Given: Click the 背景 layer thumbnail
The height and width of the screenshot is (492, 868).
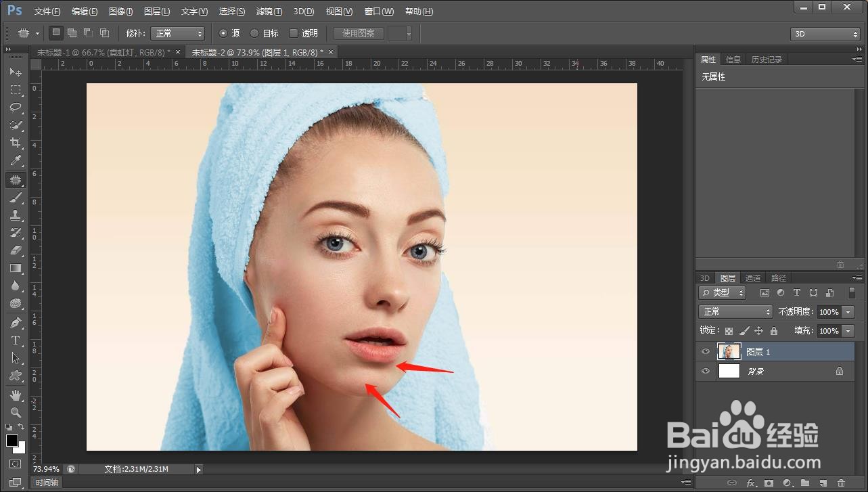Looking at the screenshot, I should [x=729, y=371].
